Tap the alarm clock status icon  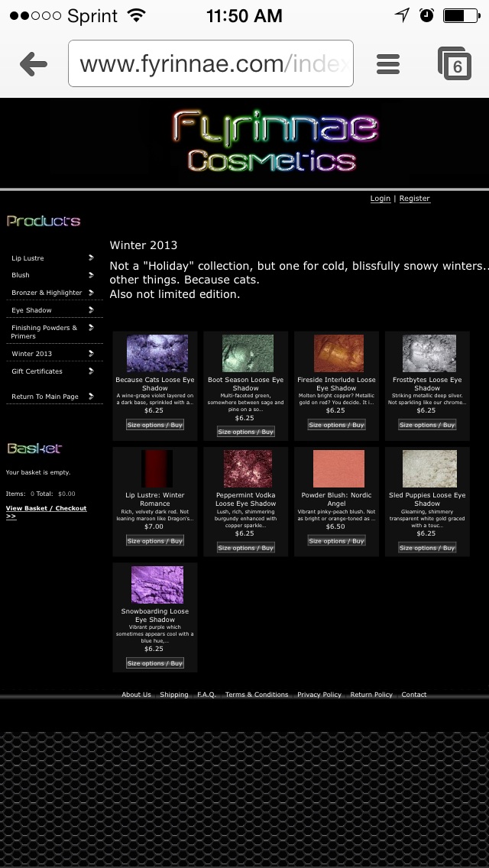click(x=426, y=15)
